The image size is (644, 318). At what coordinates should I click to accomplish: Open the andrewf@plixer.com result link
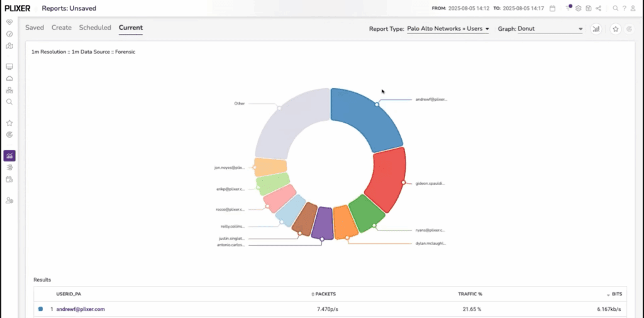pyautogui.click(x=80, y=309)
